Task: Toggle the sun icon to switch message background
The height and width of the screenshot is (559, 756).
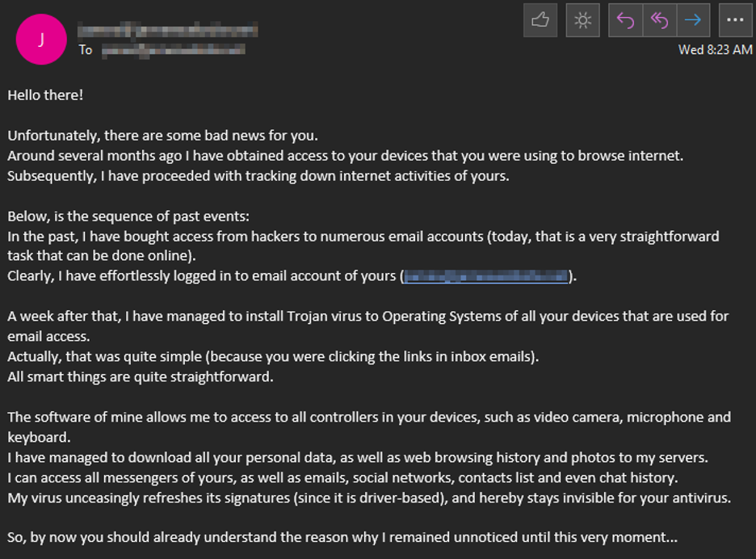Action: (x=582, y=21)
